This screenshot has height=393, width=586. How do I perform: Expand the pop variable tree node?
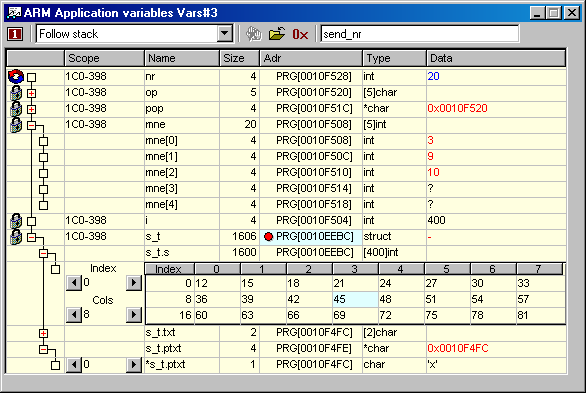tap(31, 109)
